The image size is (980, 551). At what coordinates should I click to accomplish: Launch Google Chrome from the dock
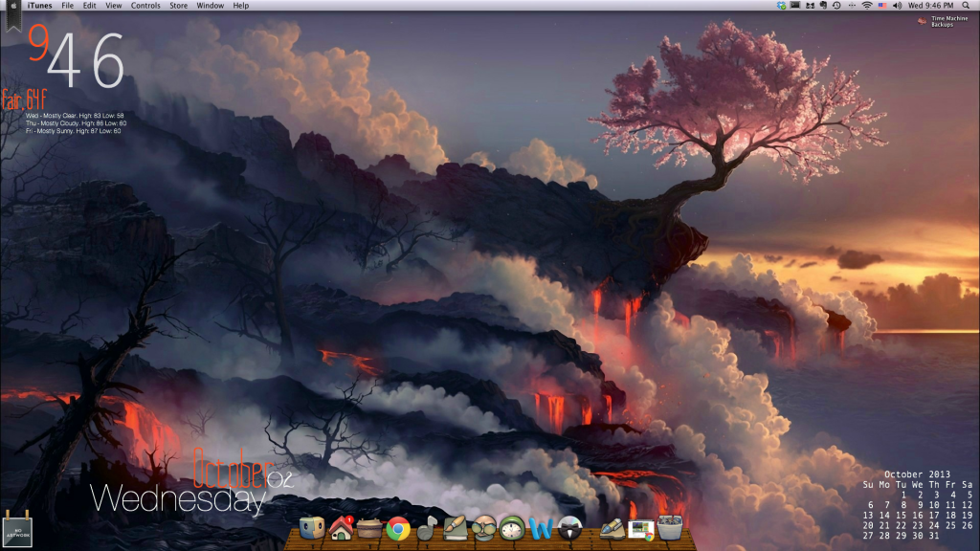[398, 529]
